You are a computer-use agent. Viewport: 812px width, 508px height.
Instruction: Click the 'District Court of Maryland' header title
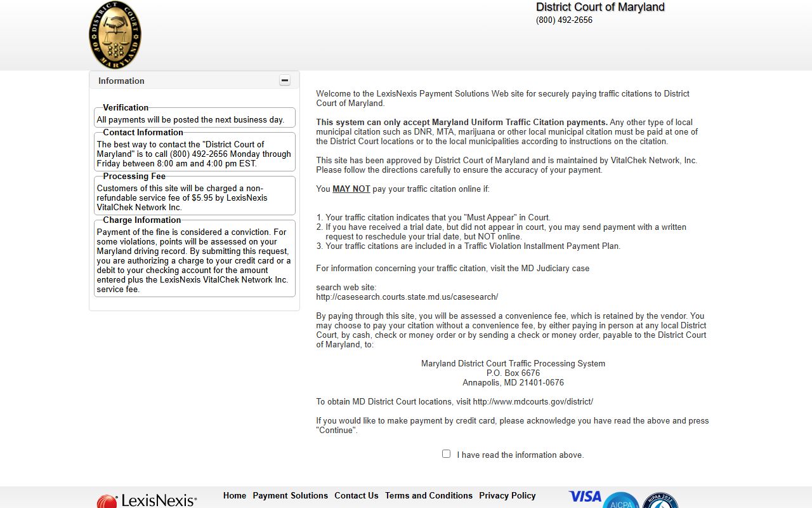[600, 7]
